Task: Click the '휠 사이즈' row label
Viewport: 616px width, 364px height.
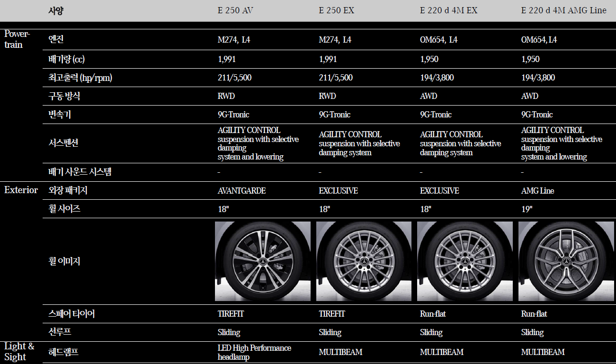Action: 64,209
